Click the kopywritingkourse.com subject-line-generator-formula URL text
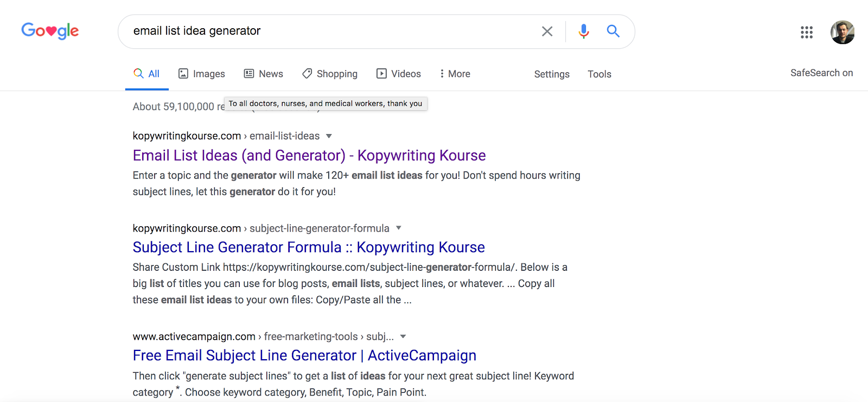 pos(261,228)
